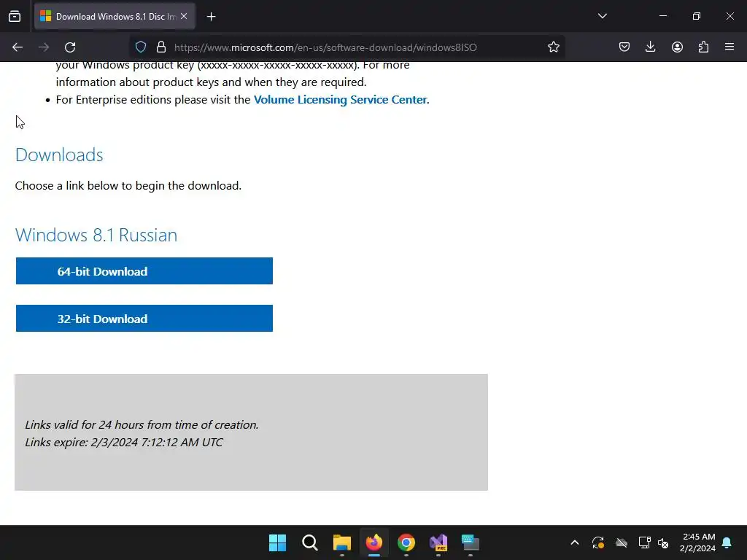This screenshot has height=560, width=747.
Task: Minimize the Firefox window
Action: pos(662,16)
